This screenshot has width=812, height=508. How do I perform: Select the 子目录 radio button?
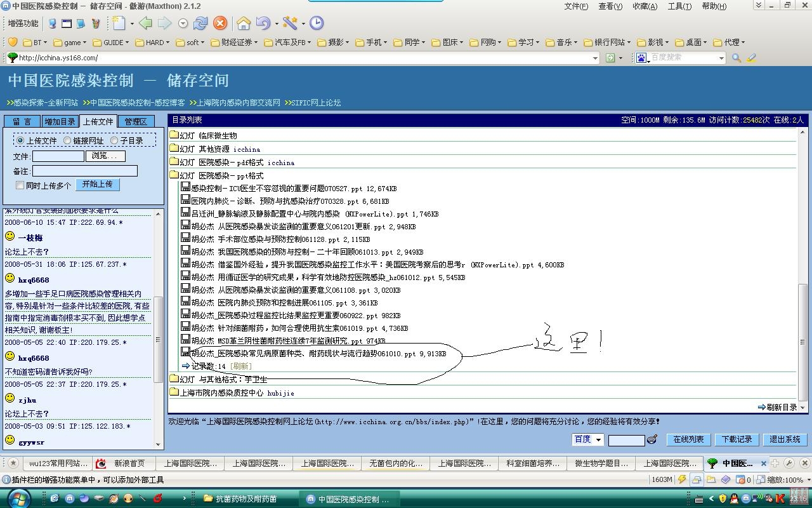click(114, 140)
